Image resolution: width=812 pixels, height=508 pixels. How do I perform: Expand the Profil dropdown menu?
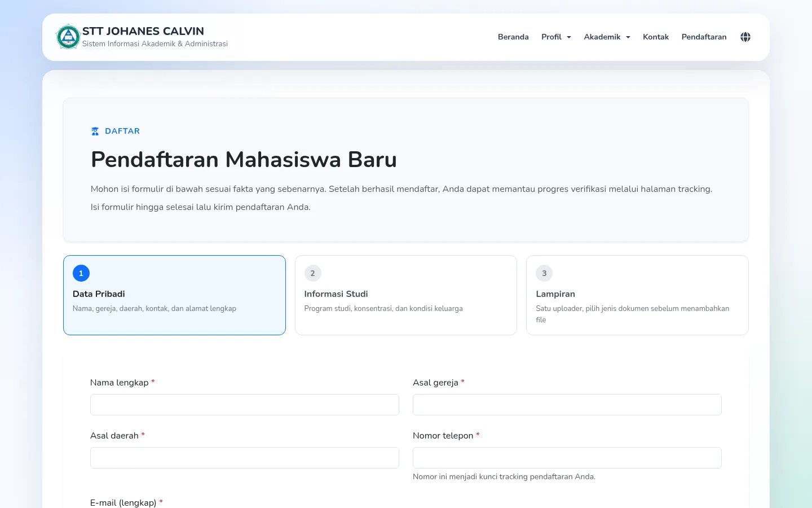556,37
